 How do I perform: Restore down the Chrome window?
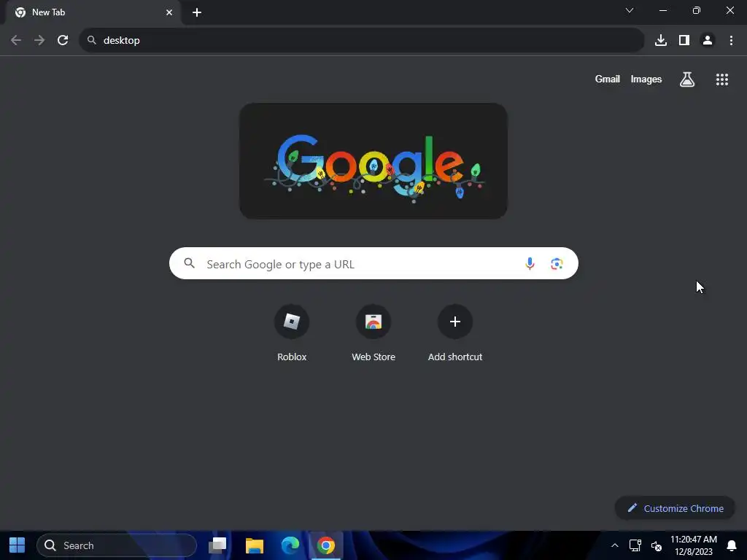pos(697,10)
